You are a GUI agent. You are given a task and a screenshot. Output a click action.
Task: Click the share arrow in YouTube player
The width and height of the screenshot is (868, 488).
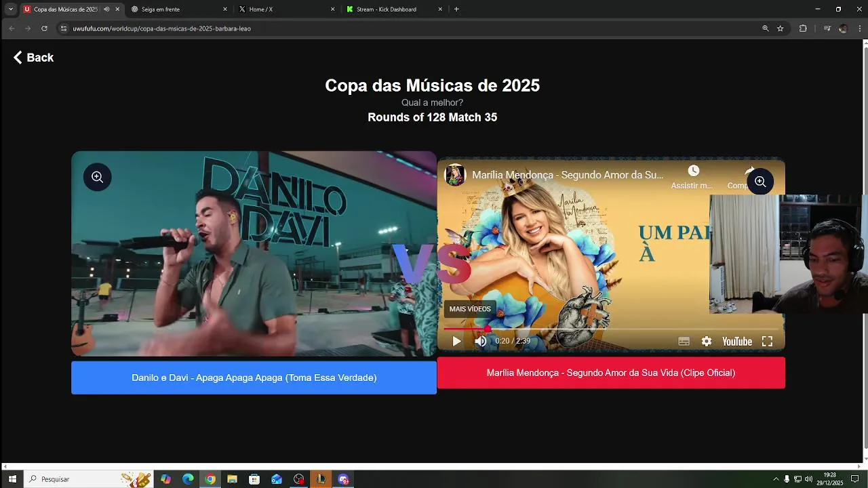tap(749, 171)
